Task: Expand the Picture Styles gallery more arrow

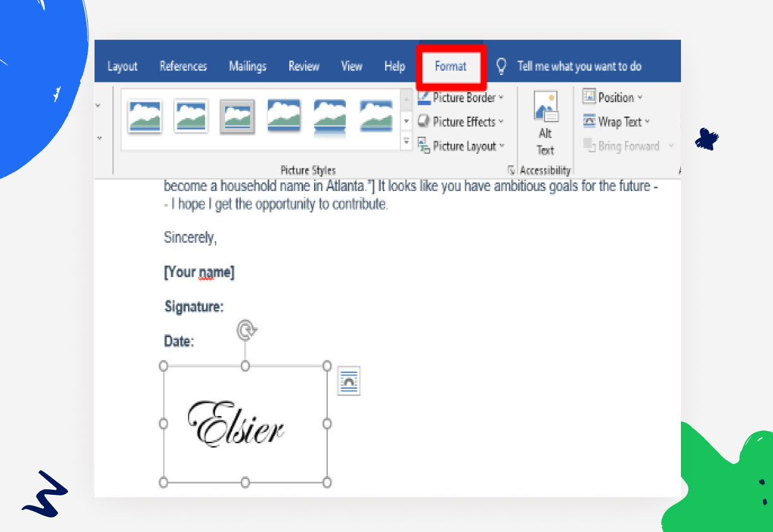Action: pos(406,142)
